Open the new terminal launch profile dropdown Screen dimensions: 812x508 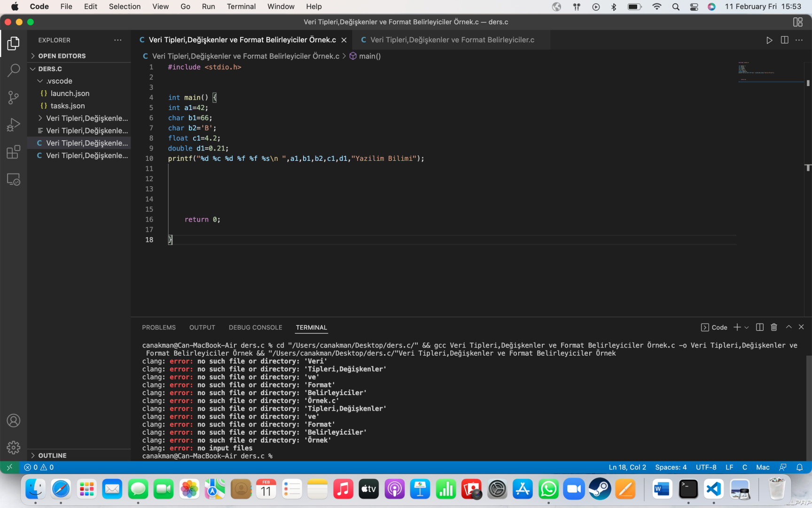tap(747, 327)
